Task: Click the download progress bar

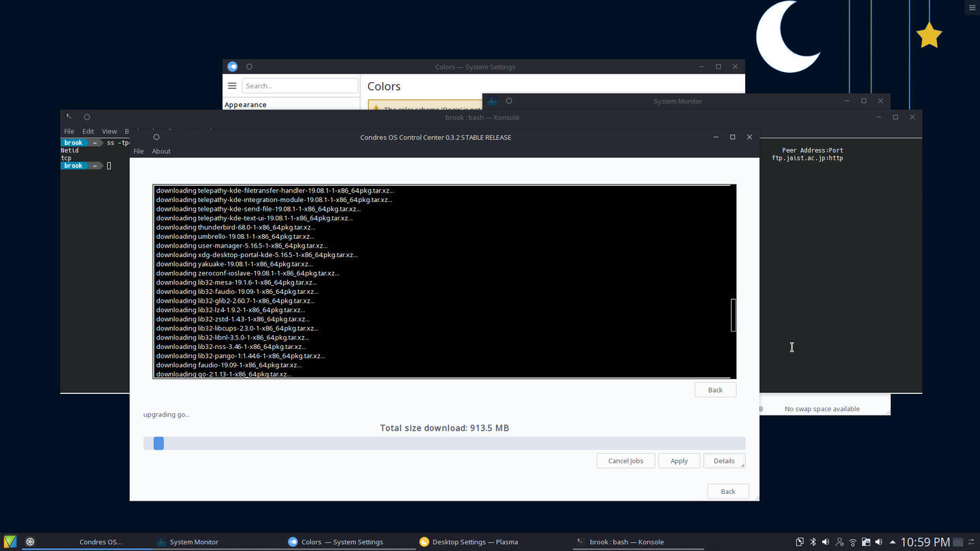Action: click(444, 444)
